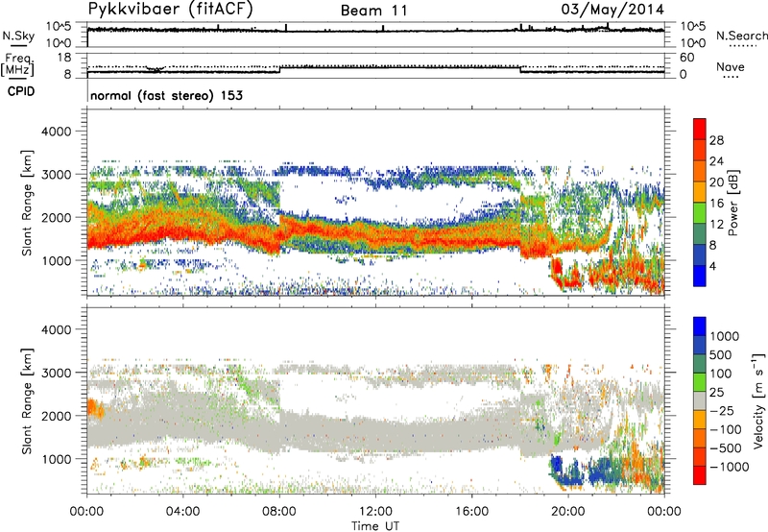The width and height of the screenshot is (768, 532).
Task: Click the Power [dB] colorbar label
Action: tap(732, 203)
